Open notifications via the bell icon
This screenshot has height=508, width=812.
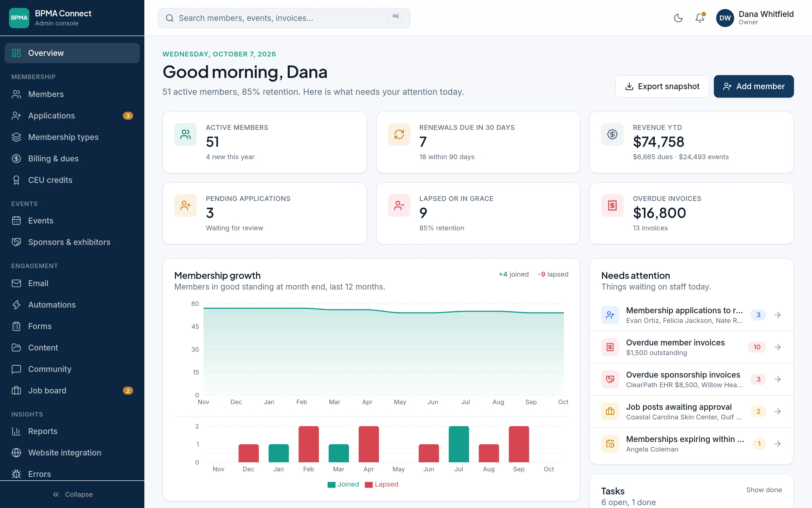click(700, 18)
